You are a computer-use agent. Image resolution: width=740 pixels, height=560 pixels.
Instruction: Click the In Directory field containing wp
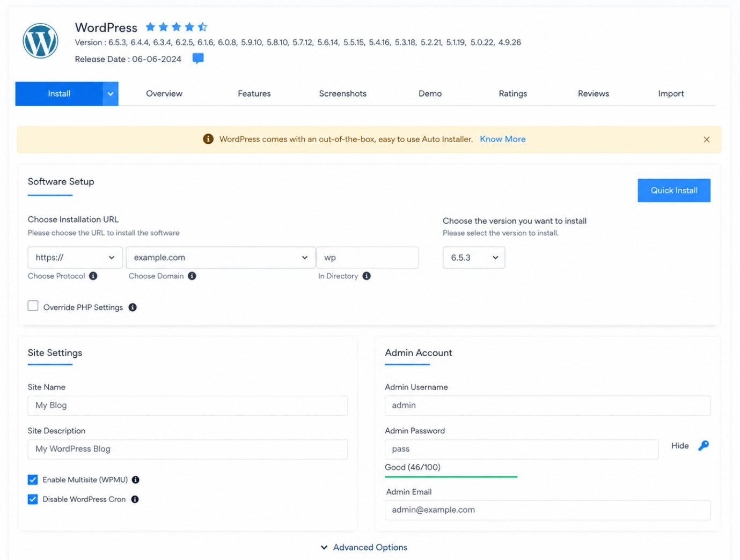tap(368, 257)
